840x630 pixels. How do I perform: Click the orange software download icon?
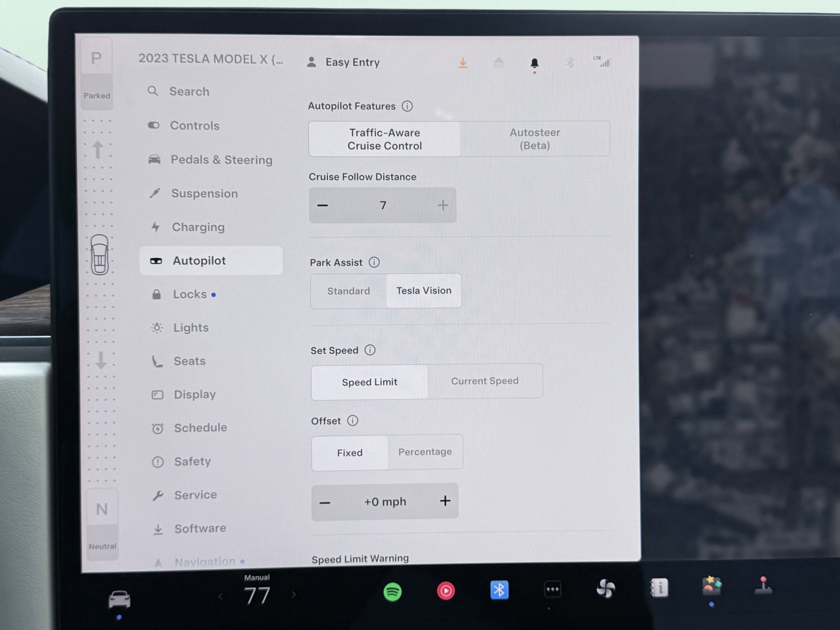[463, 63]
